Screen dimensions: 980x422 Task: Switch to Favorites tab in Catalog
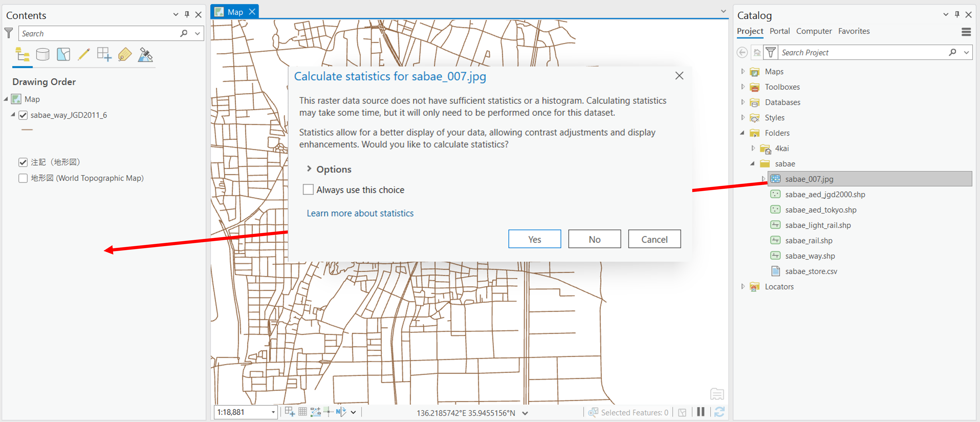(x=854, y=31)
